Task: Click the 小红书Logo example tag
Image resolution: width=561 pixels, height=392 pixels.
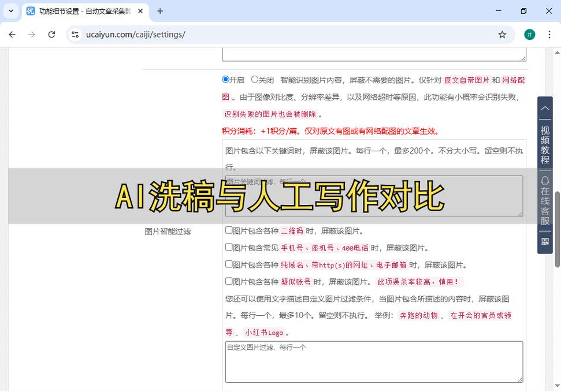Action: [x=265, y=333]
